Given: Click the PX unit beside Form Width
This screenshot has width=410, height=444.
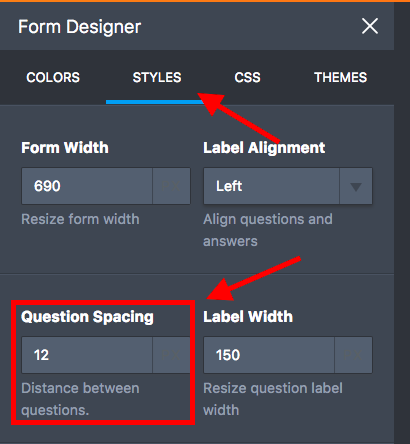Looking at the screenshot, I should pyautogui.click(x=171, y=186).
